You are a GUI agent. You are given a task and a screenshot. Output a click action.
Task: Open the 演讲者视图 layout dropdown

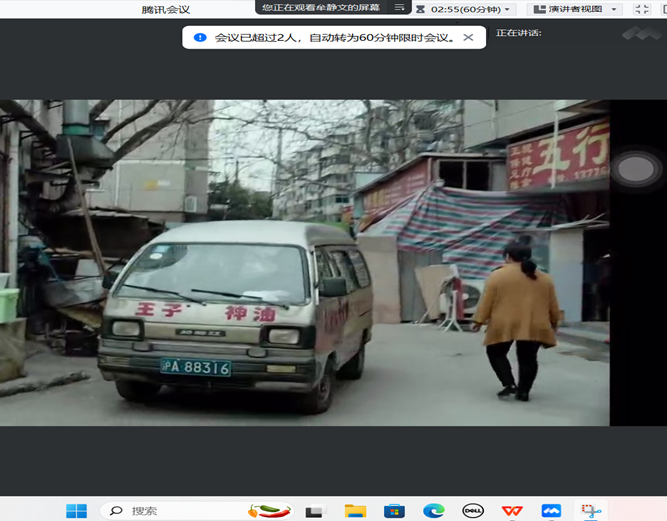click(614, 9)
